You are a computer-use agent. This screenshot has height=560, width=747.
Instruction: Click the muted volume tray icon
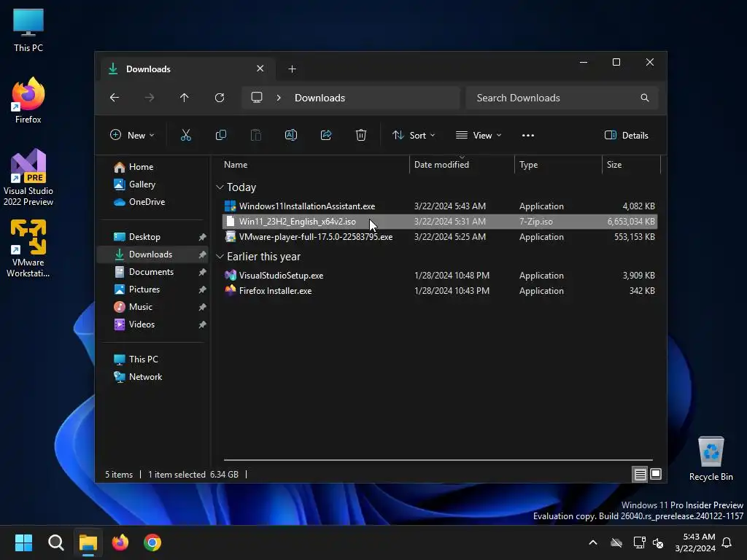click(658, 542)
